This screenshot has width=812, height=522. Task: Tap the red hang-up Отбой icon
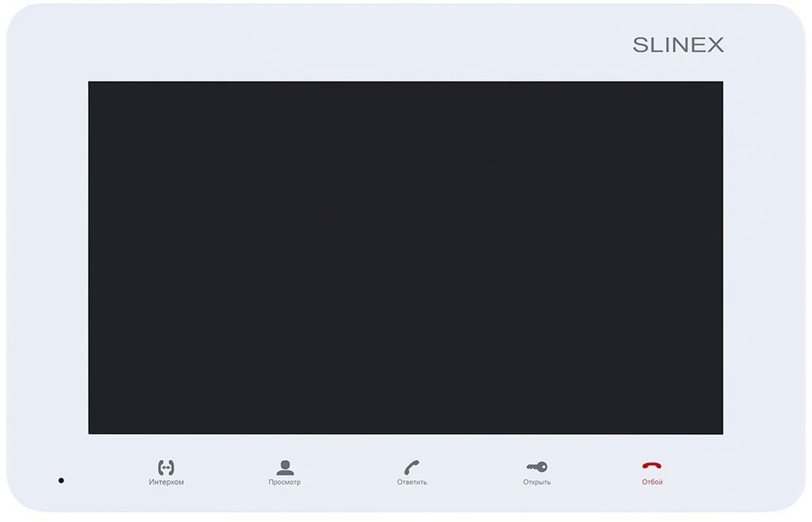click(x=652, y=466)
